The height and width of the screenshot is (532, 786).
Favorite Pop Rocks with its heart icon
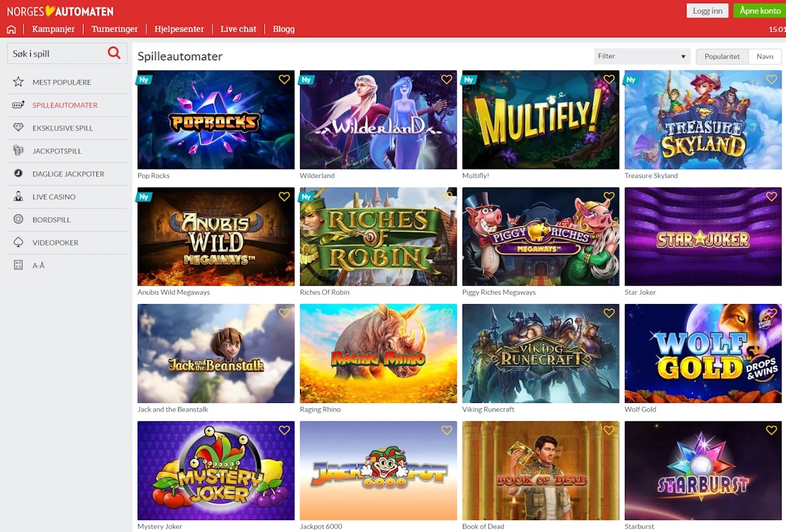(x=284, y=79)
